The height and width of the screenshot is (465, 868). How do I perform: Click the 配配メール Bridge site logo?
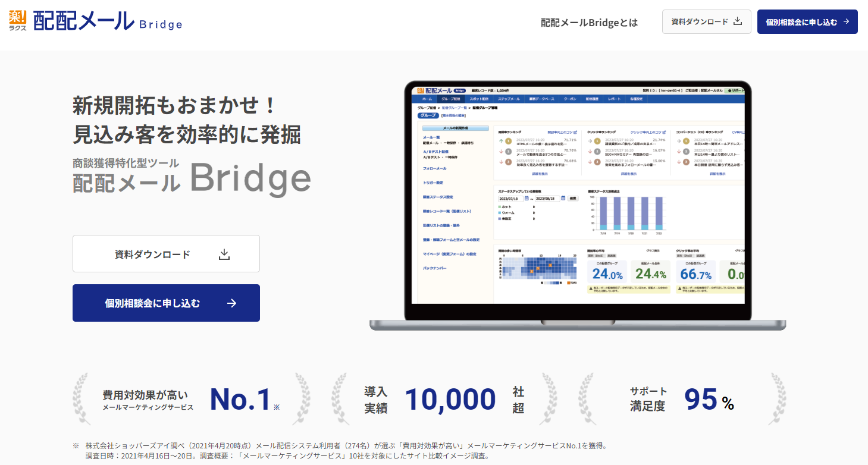(x=95, y=21)
